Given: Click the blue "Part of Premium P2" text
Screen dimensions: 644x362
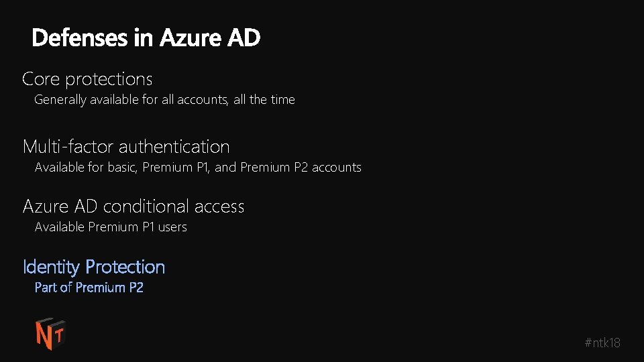Looking at the screenshot, I should point(89,288).
